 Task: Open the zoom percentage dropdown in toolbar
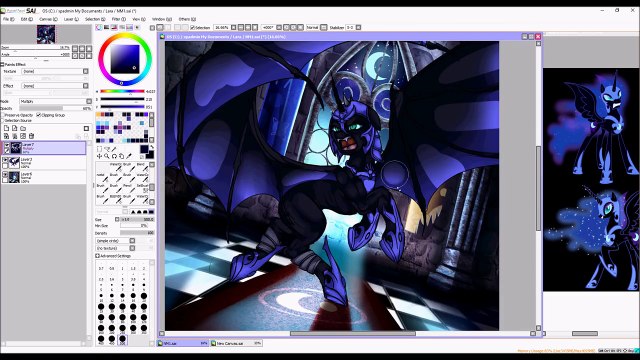[x=234, y=27]
